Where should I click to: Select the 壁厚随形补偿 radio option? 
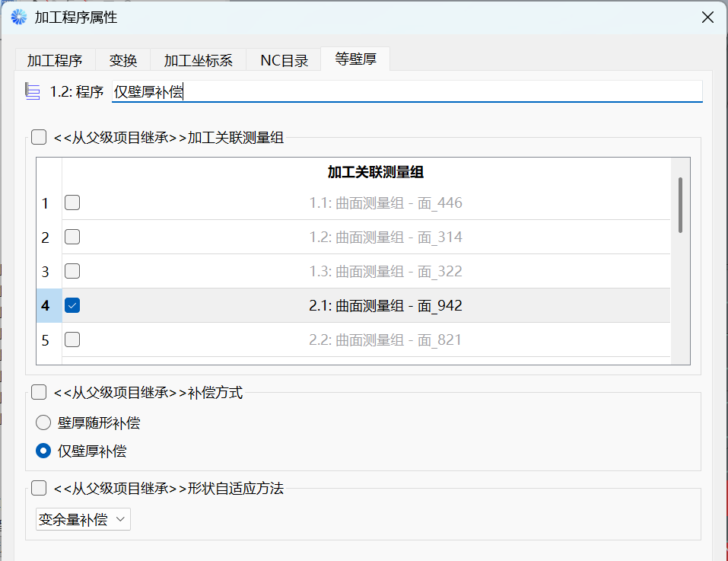[44, 422]
